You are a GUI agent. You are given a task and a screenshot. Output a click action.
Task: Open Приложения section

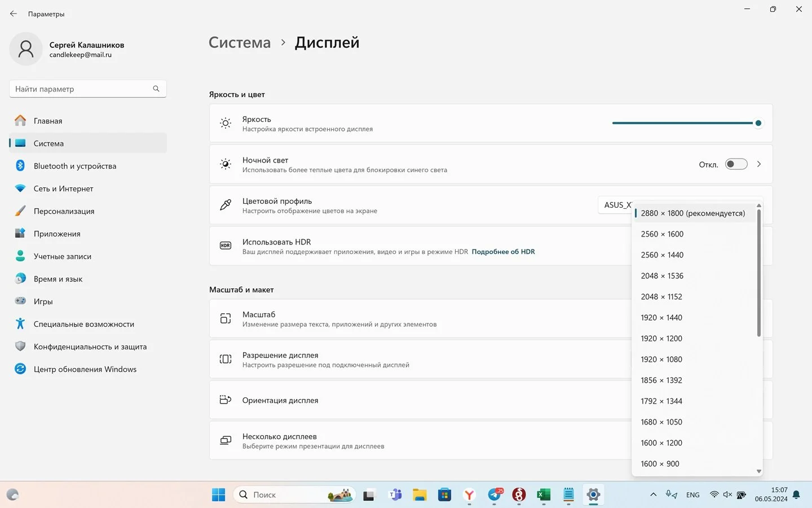pos(88,234)
